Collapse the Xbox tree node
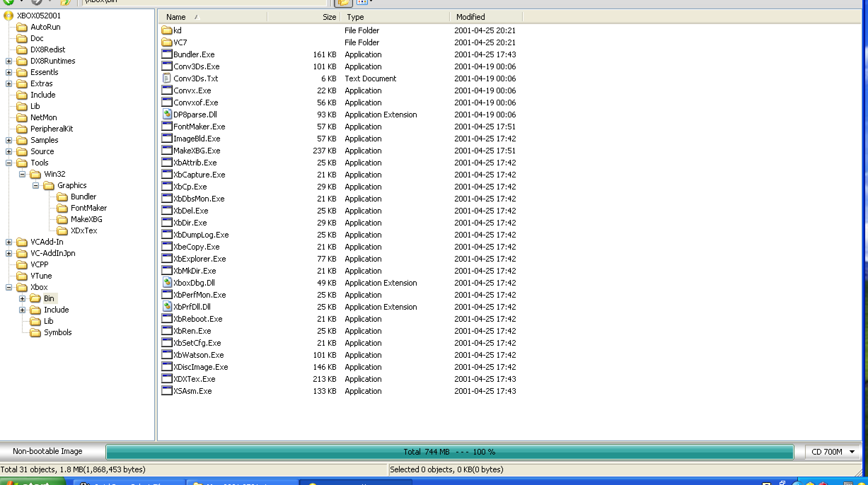 click(x=9, y=287)
